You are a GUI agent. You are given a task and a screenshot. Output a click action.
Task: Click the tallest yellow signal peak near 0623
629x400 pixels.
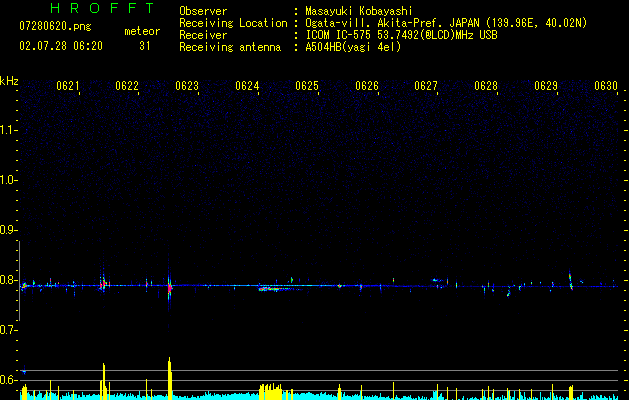170,378
